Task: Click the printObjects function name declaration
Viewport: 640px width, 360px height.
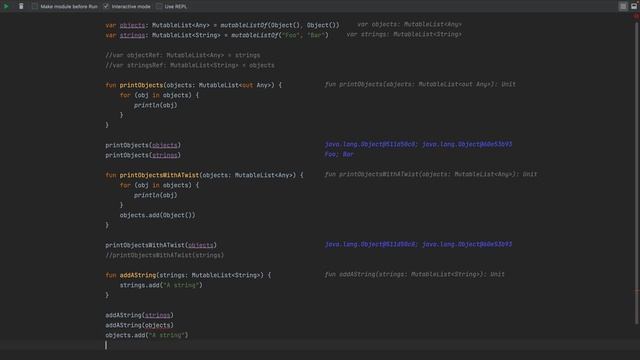Action: (x=141, y=85)
